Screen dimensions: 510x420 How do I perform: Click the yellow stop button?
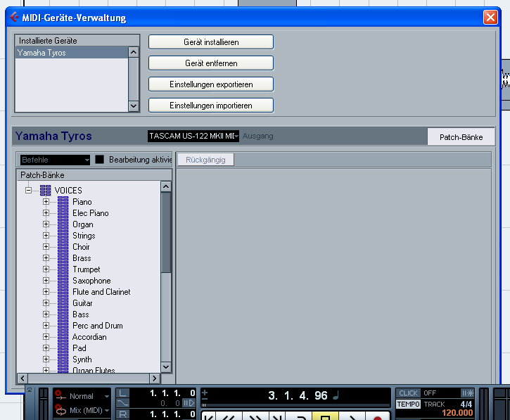pyautogui.click(x=325, y=416)
